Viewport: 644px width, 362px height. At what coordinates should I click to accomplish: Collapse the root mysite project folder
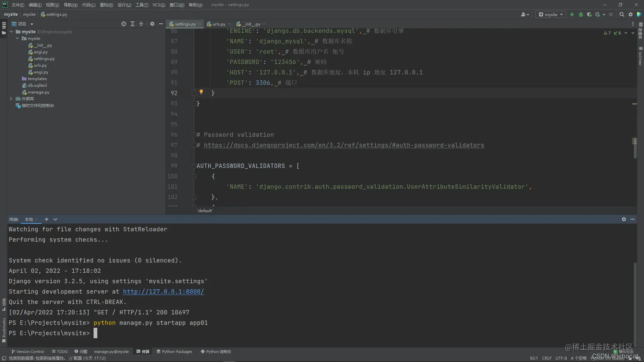(x=11, y=32)
